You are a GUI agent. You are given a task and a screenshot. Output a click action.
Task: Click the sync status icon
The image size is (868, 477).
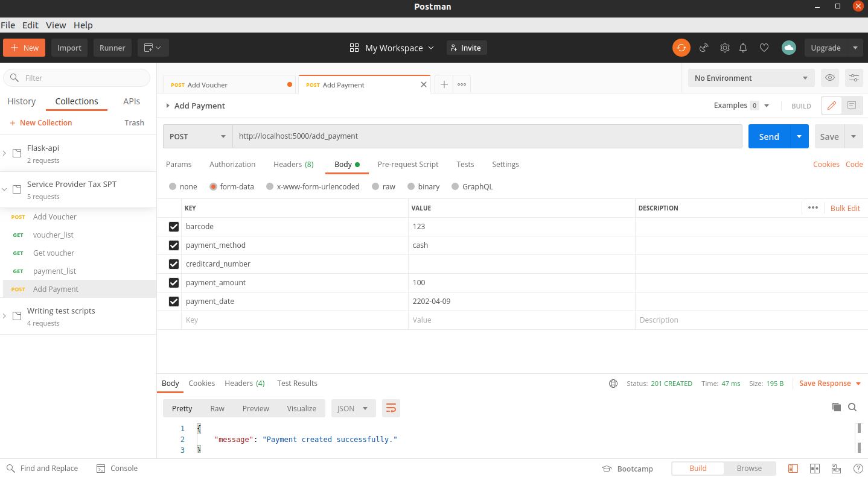(681, 48)
